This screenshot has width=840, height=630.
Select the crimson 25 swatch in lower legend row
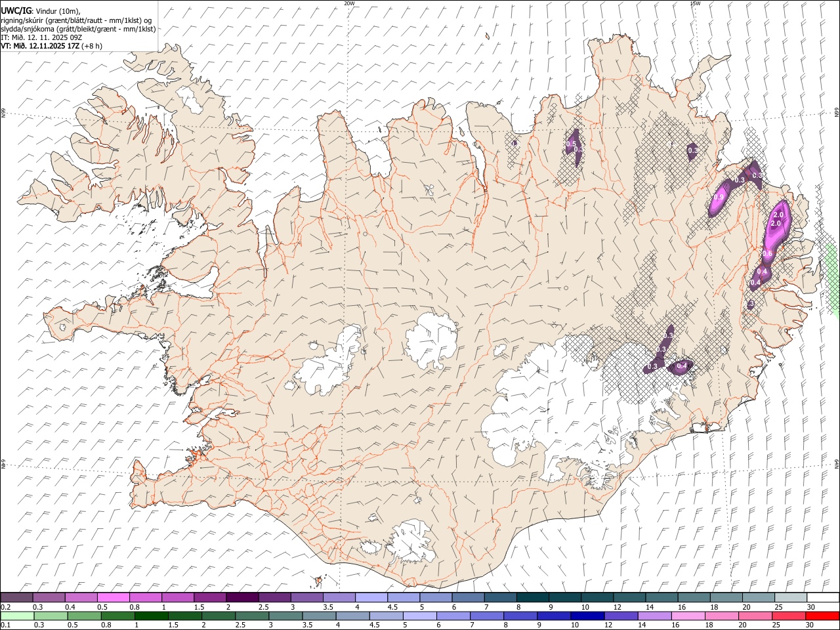point(788,616)
